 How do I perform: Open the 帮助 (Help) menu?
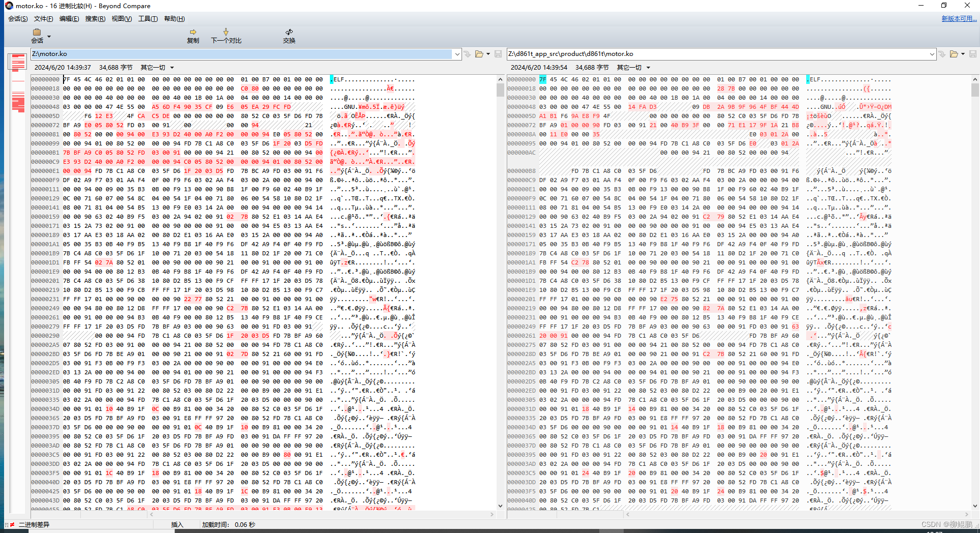click(174, 19)
